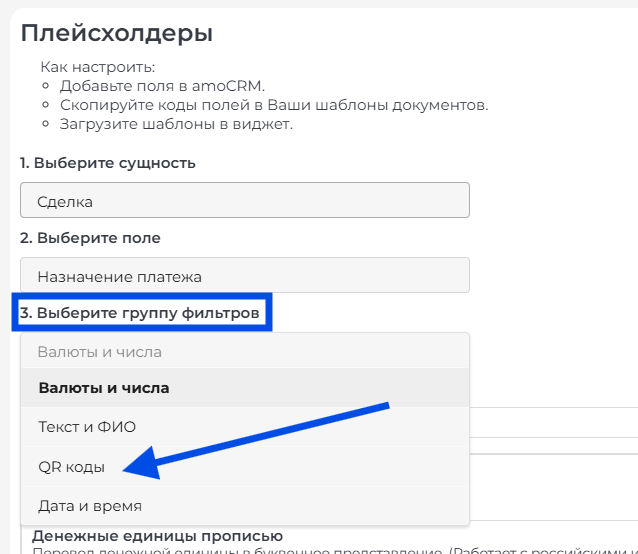Click the '3. Выберите группу фильтров' label
Screen dimensions: 638x554
click(x=140, y=313)
